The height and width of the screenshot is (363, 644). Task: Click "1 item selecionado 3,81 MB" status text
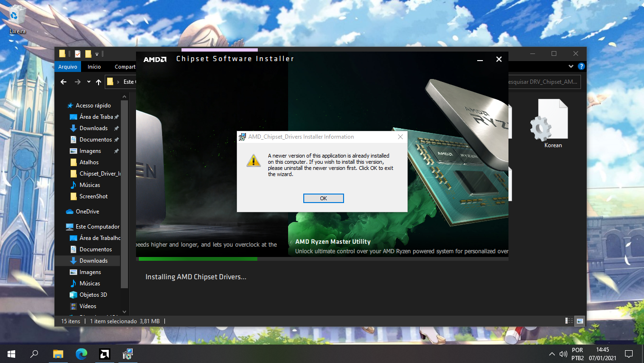125,321
